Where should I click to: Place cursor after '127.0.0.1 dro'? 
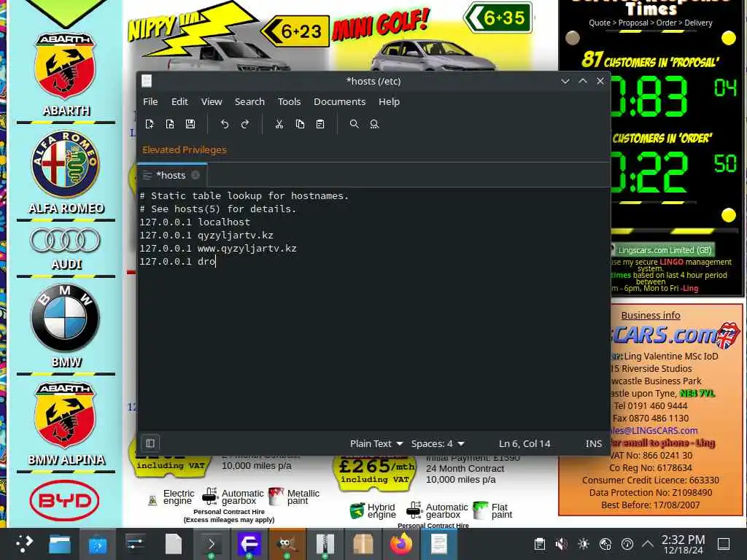click(x=216, y=262)
